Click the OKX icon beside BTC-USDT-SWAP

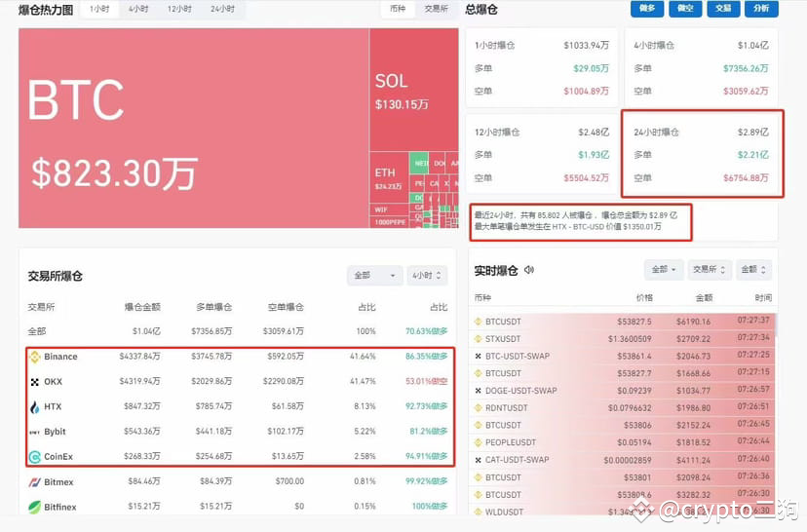[479, 356]
